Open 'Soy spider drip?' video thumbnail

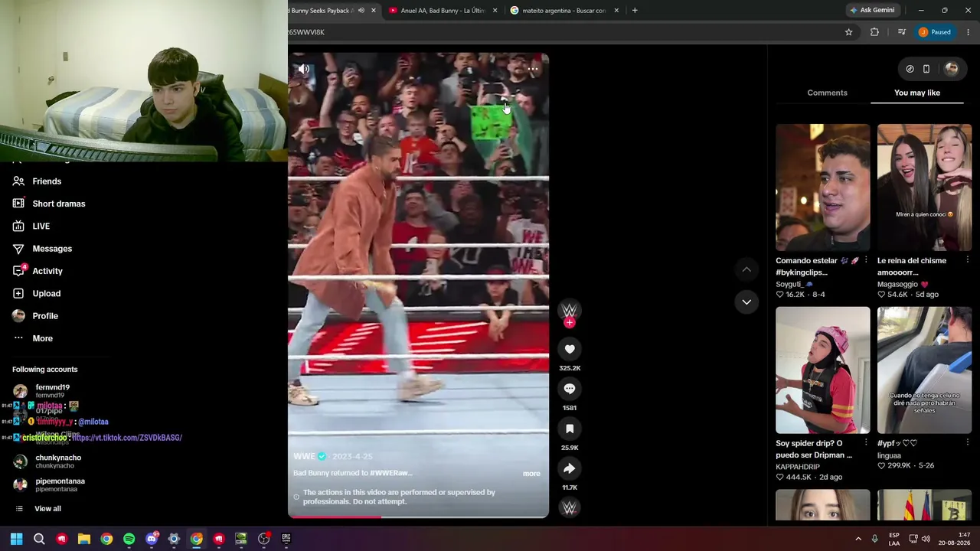click(x=823, y=370)
